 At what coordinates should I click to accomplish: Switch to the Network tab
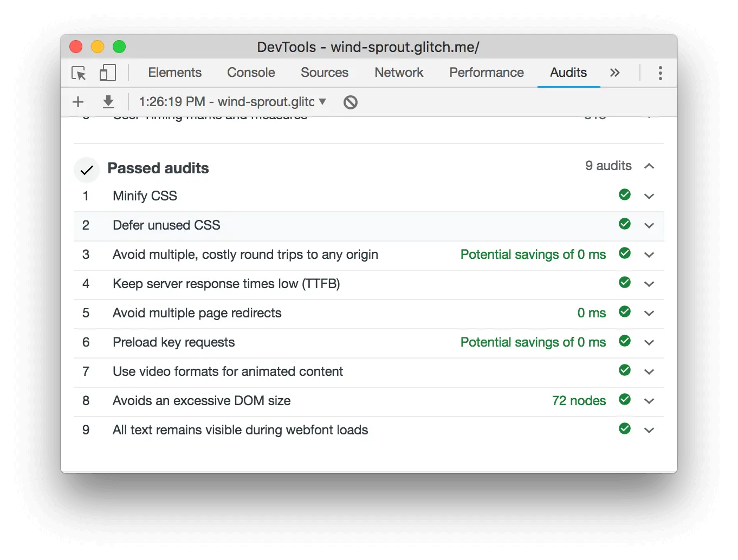pos(399,73)
